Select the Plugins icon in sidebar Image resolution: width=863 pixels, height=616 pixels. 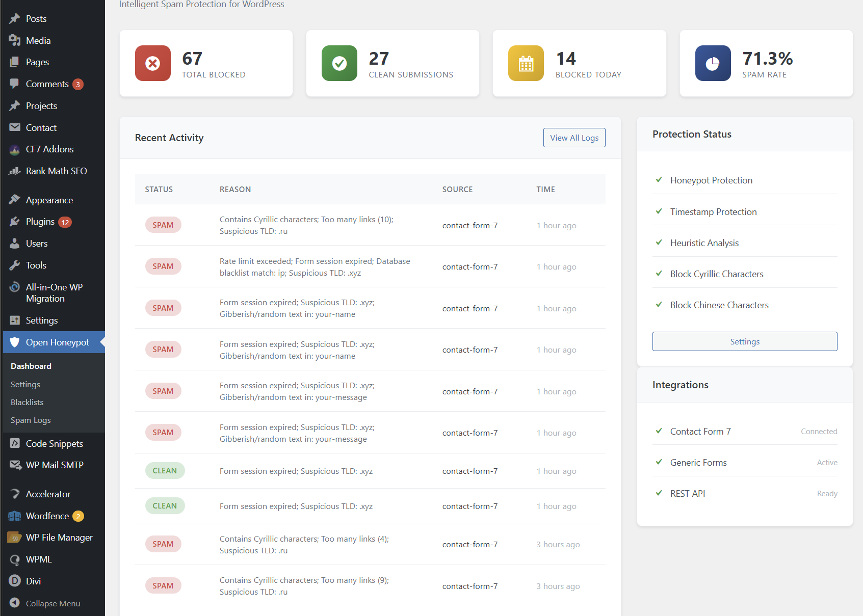coord(15,221)
